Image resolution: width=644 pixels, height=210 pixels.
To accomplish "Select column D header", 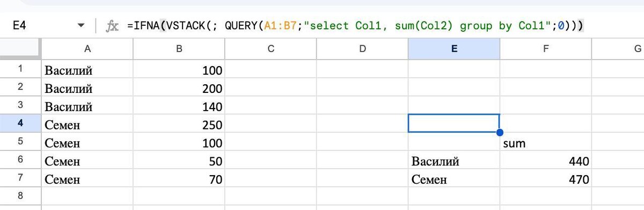I will point(362,48).
